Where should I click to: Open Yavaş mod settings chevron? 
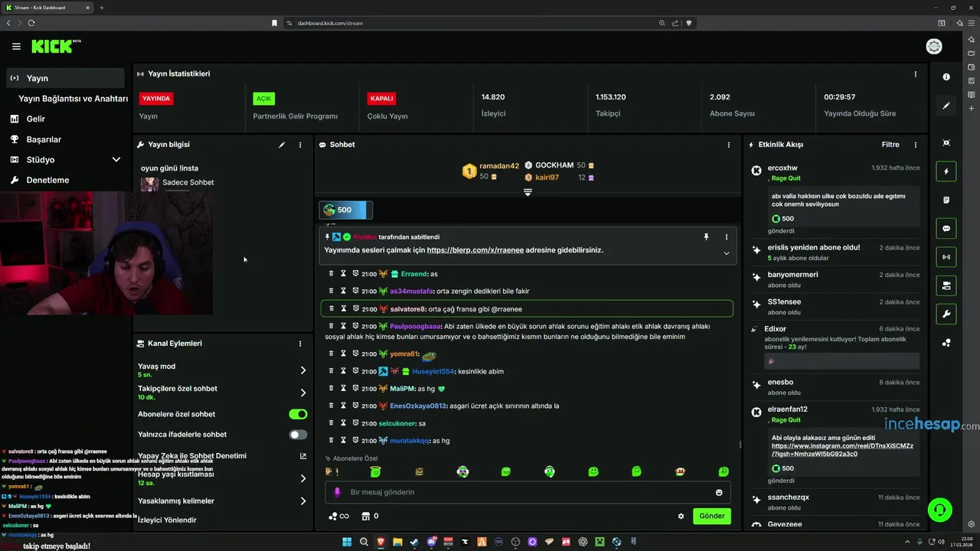pyautogui.click(x=303, y=370)
